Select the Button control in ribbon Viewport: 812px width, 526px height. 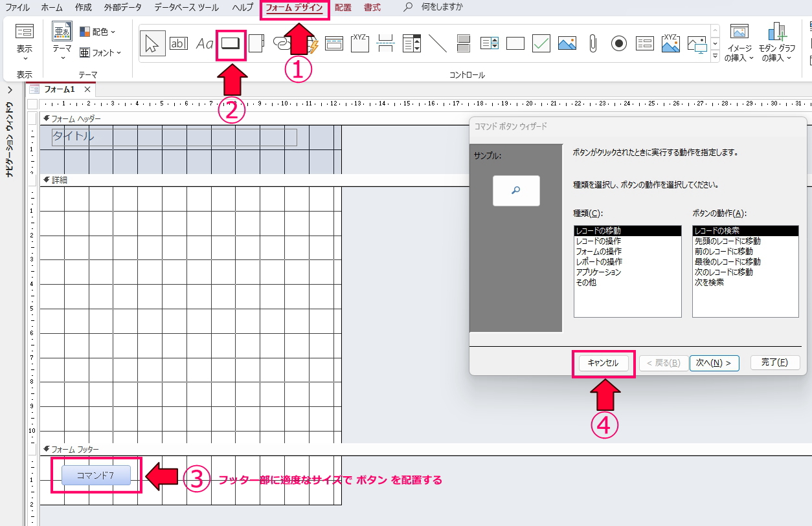tap(231, 43)
